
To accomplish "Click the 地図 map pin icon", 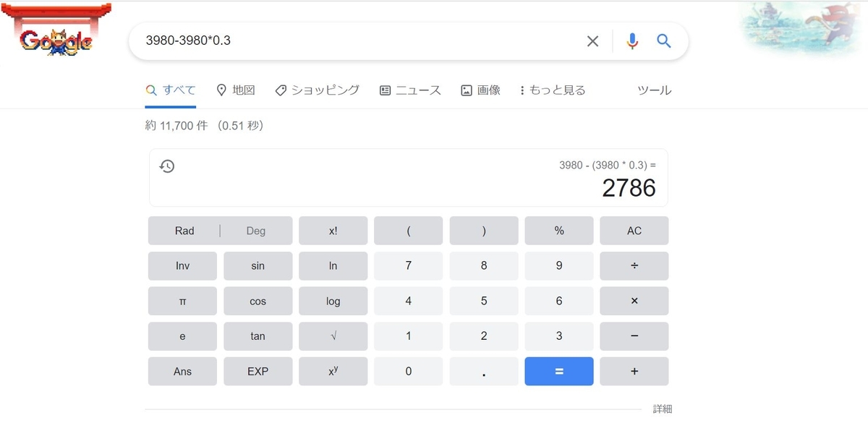I will [222, 90].
